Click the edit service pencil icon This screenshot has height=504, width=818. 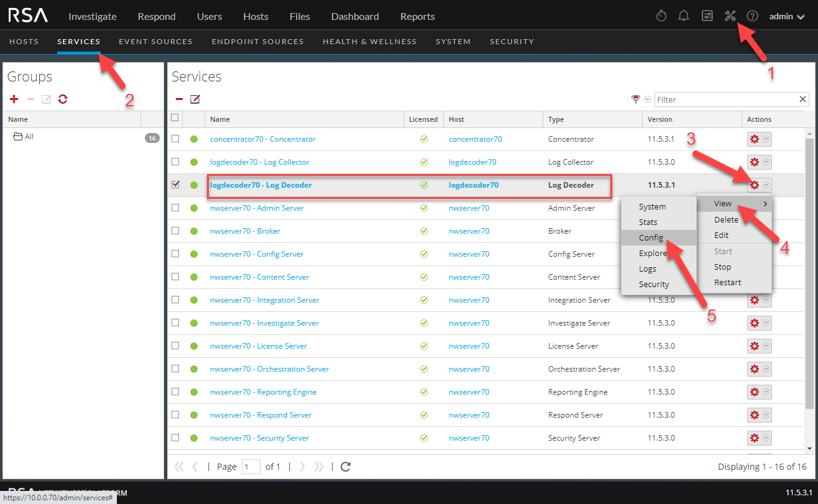[195, 99]
